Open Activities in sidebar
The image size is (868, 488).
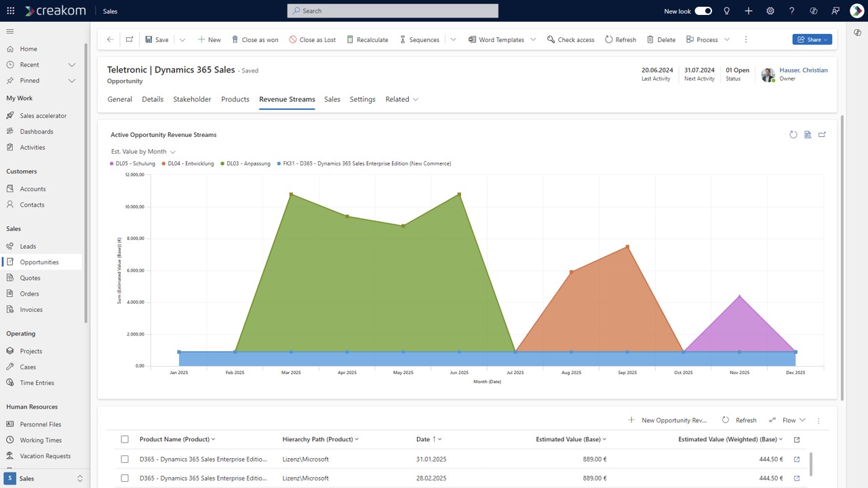33,147
